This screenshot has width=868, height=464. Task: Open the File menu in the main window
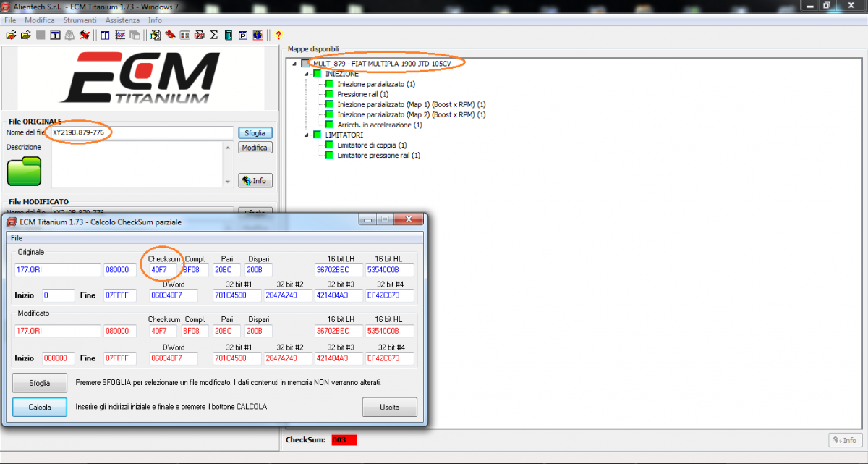10,20
